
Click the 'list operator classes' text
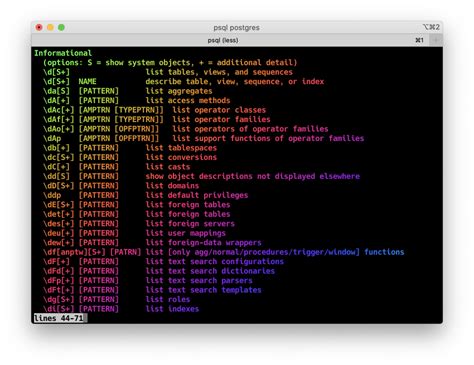coord(219,110)
